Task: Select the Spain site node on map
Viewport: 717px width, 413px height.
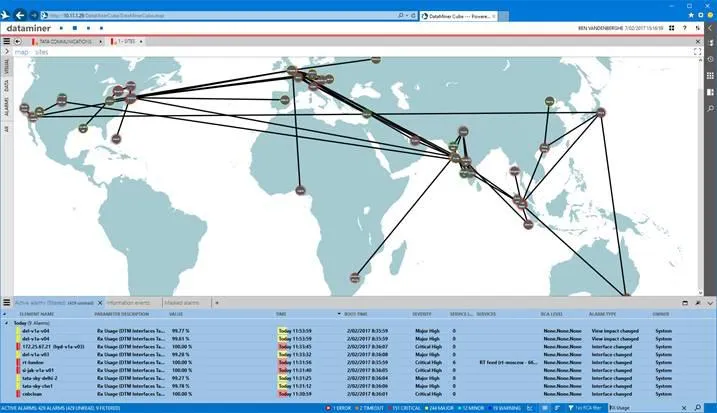Action: click(284, 99)
